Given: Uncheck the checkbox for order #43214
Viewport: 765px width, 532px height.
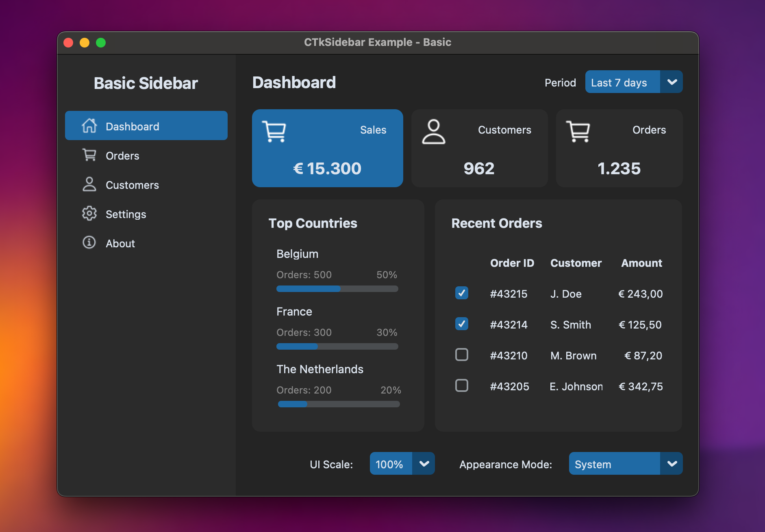Looking at the screenshot, I should point(462,324).
